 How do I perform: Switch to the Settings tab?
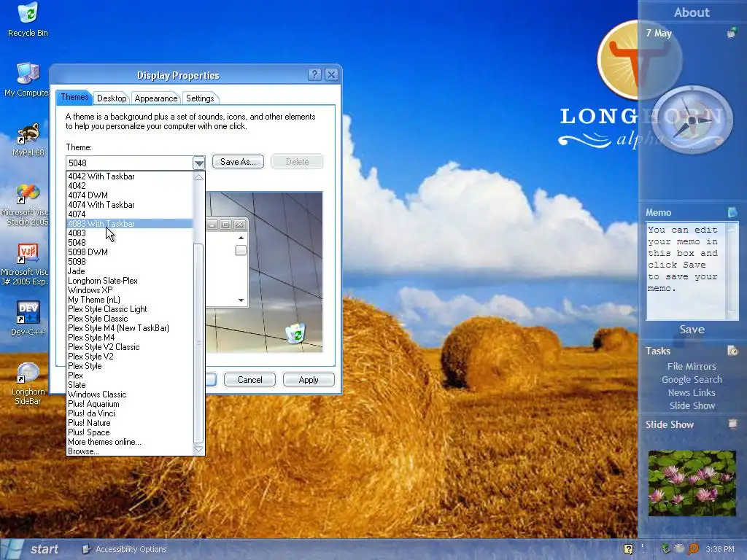click(x=200, y=98)
